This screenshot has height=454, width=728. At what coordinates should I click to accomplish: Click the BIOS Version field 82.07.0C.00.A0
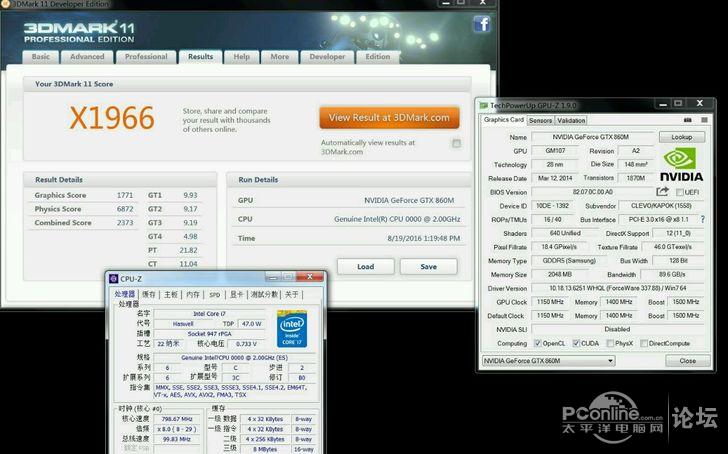tap(592, 192)
